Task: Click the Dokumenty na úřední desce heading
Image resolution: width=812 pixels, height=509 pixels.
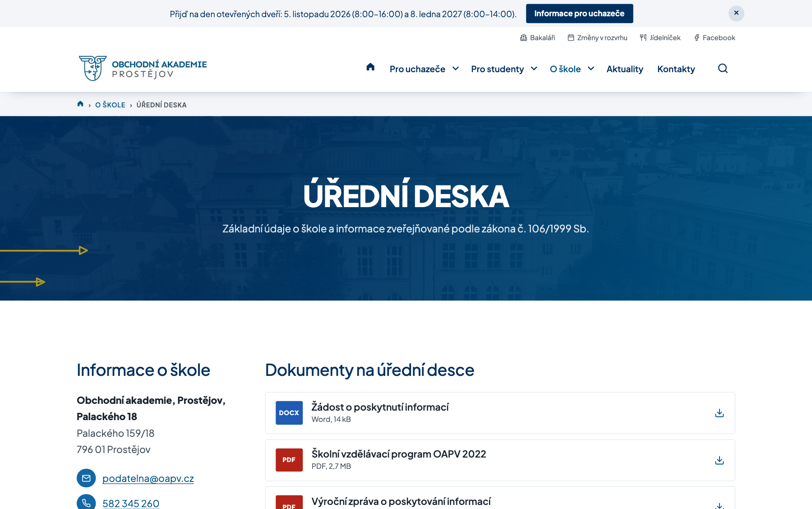Action: pos(369,370)
